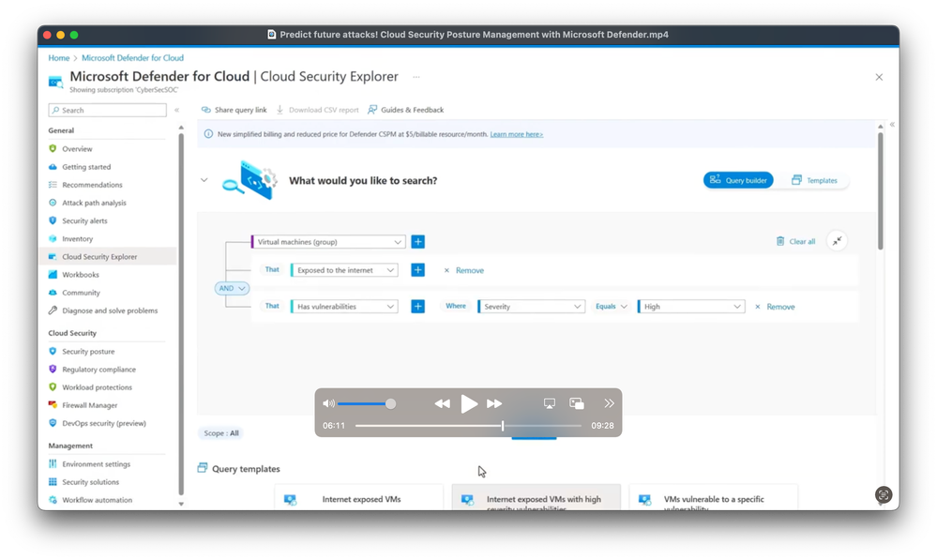Click the volume speaker icon

328,403
